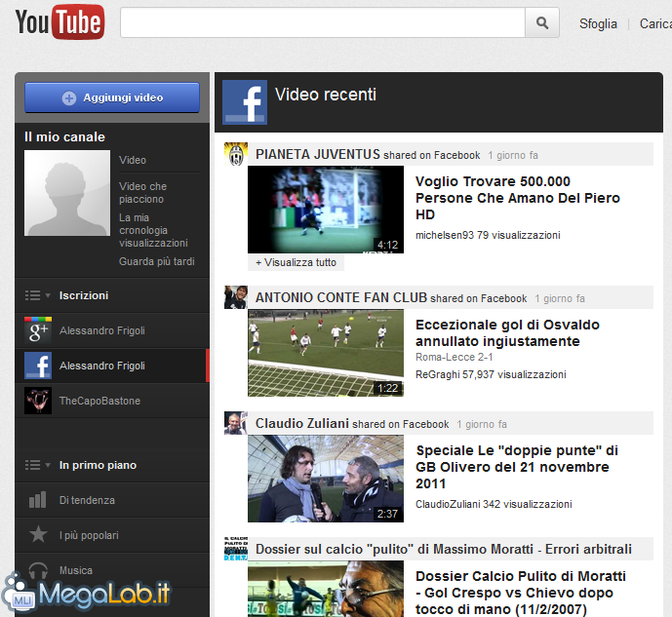Click uploader ClaudioZuliani under video
672x617 pixels.
[x=448, y=504]
